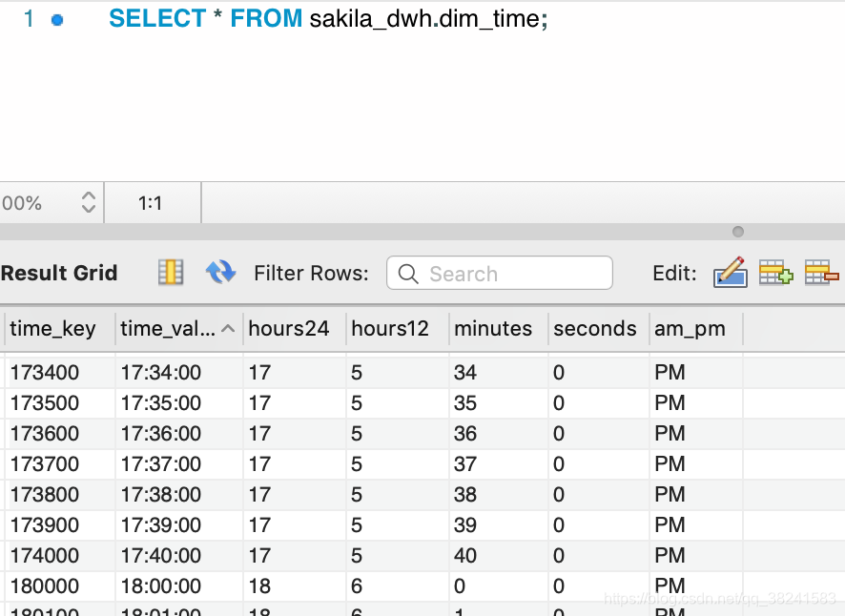Image resolution: width=845 pixels, height=616 pixels.
Task: Sort by the am_pm column header
Action: pyautogui.click(x=696, y=328)
